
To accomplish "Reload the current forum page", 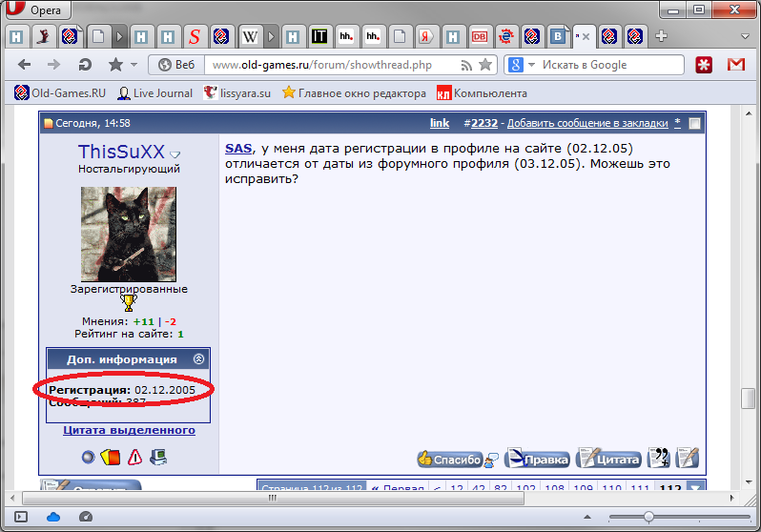I will pyautogui.click(x=85, y=65).
